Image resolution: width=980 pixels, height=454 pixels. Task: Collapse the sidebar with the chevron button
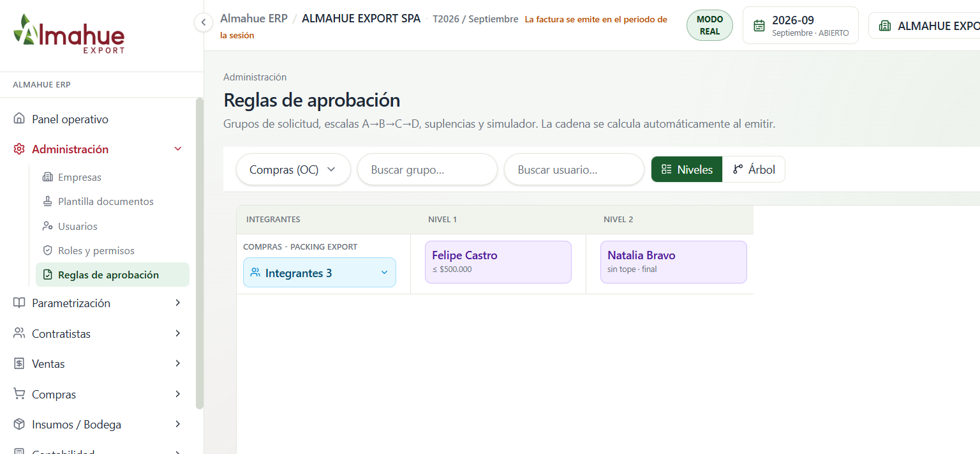[x=203, y=22]
